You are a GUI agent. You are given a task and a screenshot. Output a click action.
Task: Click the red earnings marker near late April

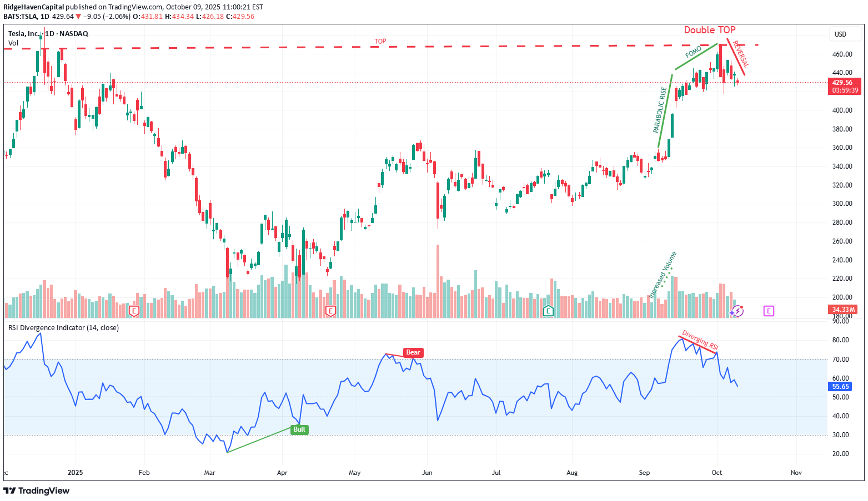tap(330, 311)
